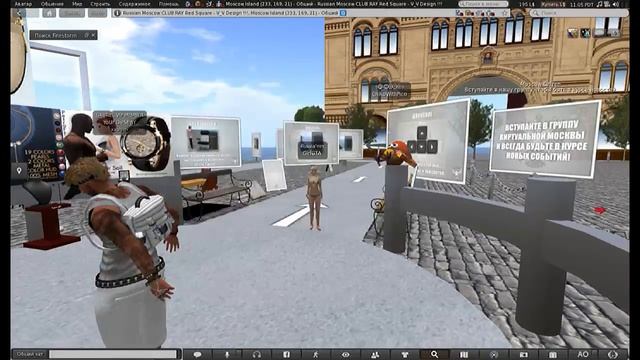Image resolution: width=640 pixels, height=360 pixels.
Task: Click the 195 L$ balance
Action: [x=527, y=4]
